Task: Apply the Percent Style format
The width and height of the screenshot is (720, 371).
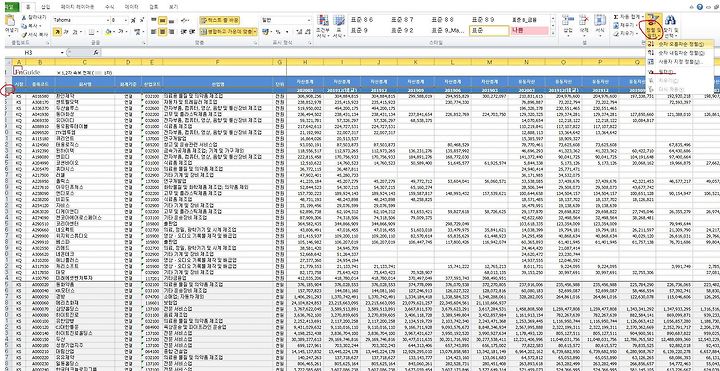Action: pyautogui.click(x=278, y=32)
